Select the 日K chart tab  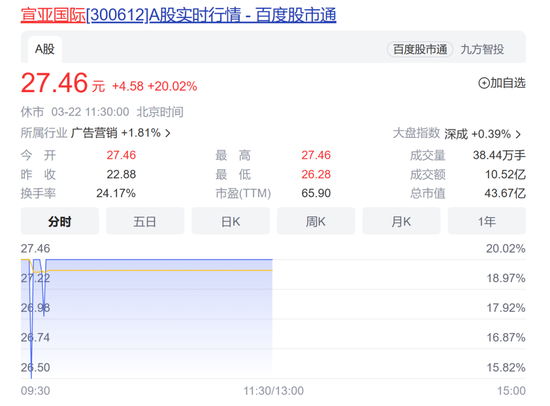[230, 221]
